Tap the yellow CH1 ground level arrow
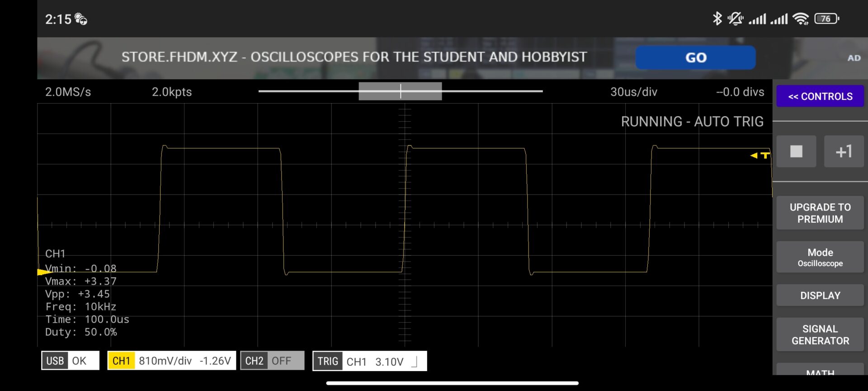This screenshot has width=868, height=391. click(x=44, y=272)
